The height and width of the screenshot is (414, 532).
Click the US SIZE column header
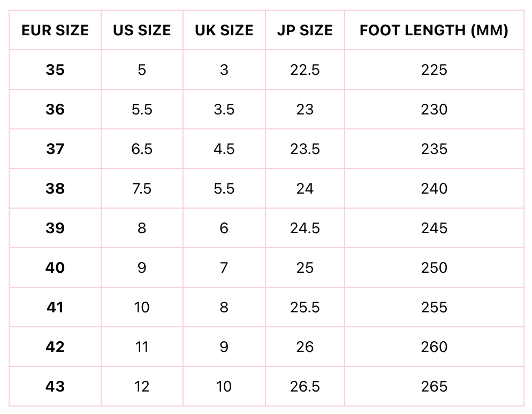(142, 30)
